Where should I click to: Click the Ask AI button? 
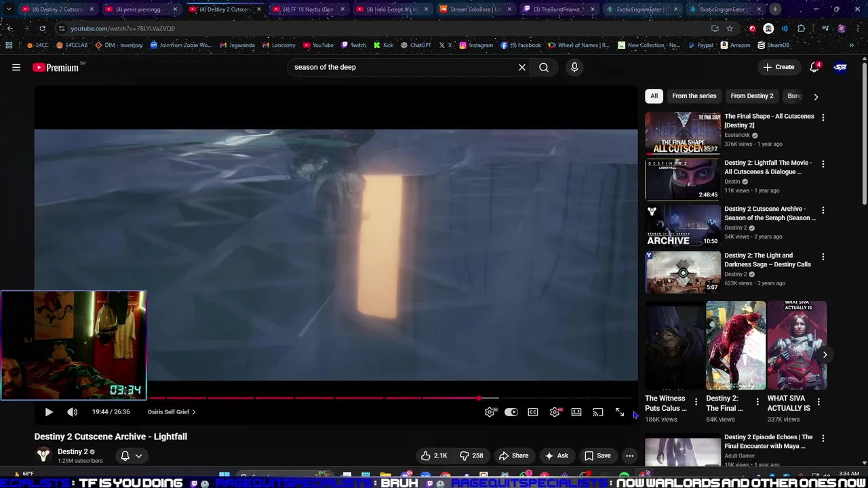click(557, 455)
